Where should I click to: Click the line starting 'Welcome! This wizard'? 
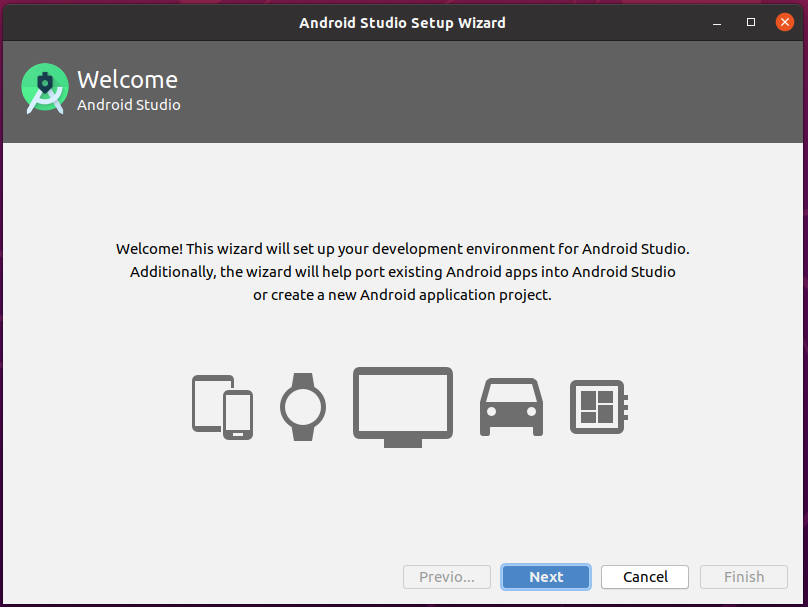402,249
